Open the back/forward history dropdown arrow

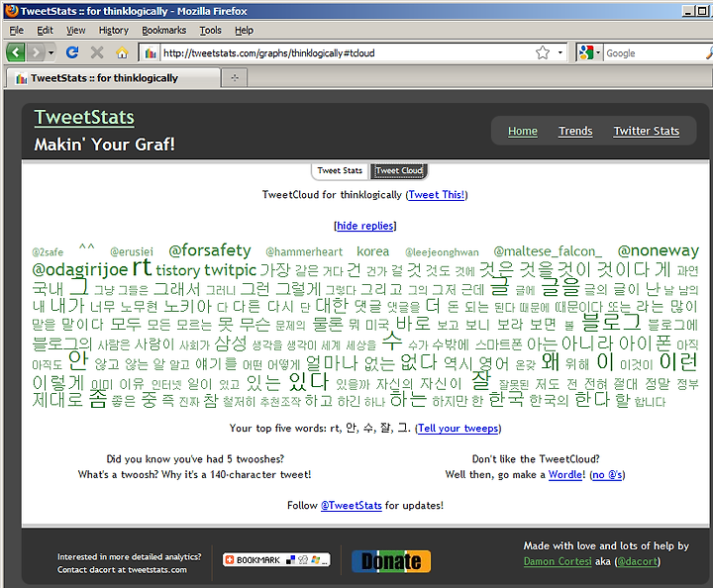tap(51, 52)
